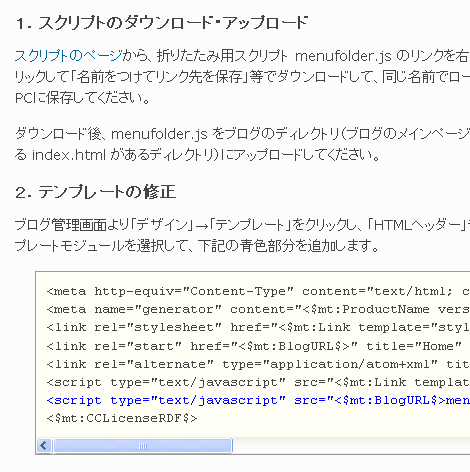Click the index.html text in second paragraph
The width and height of the screenshot is (470, 472).
point(69,155)
